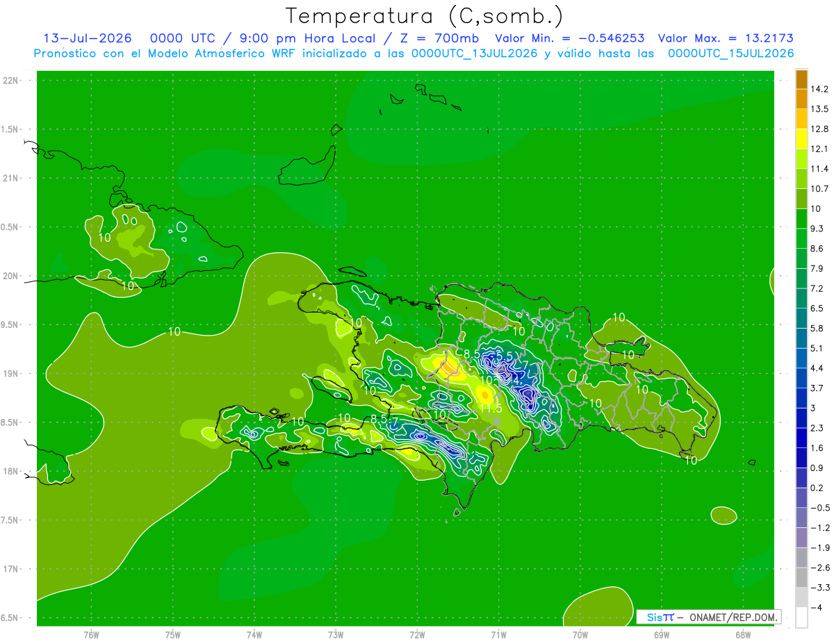Click the '20N' latitude axis label

[11, 276]
